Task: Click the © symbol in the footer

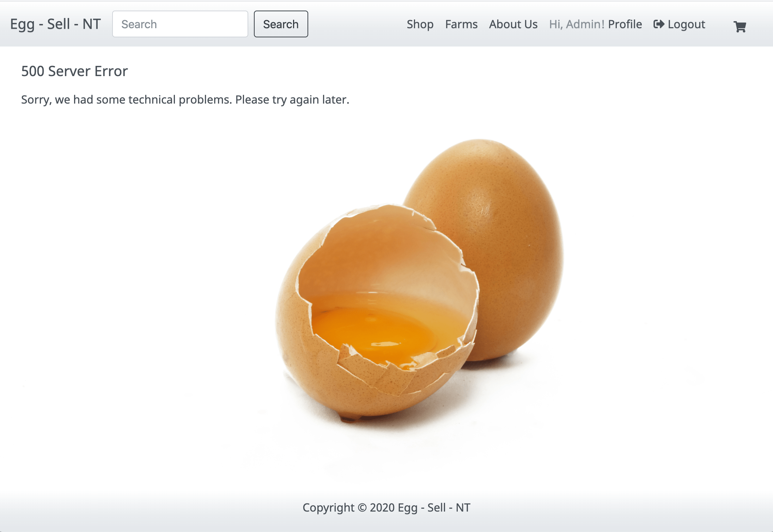Action: [x=362, y=508]
